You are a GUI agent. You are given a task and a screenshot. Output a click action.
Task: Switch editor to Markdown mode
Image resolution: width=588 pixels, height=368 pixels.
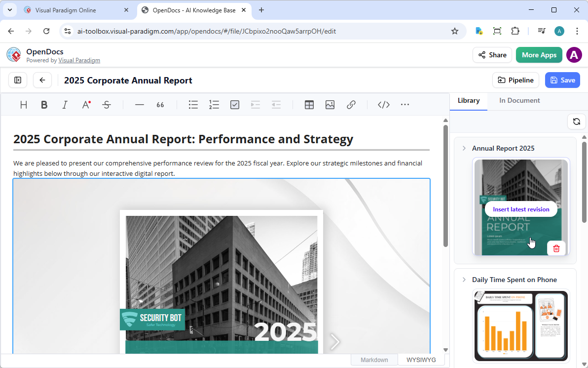point(374,360)
